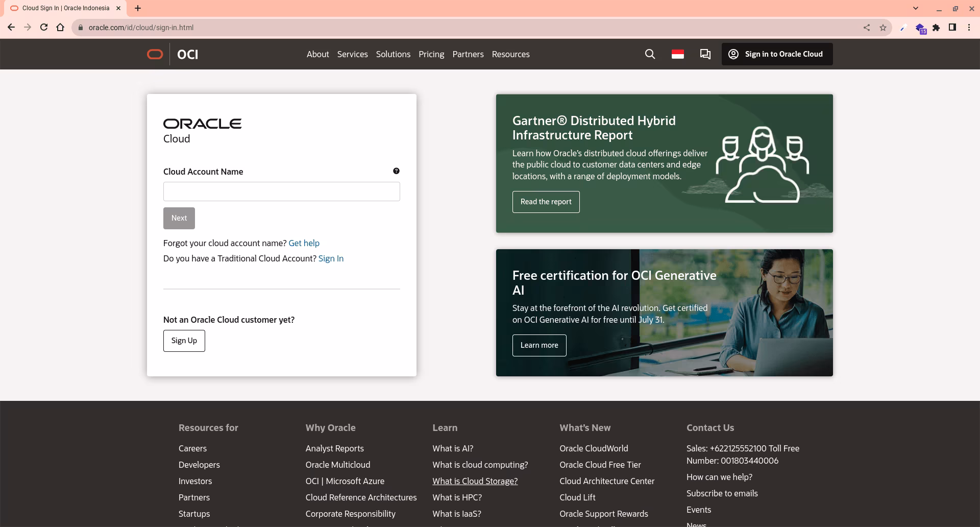
Task: Open the footer Partners link
Action: [x=194, y=497]
